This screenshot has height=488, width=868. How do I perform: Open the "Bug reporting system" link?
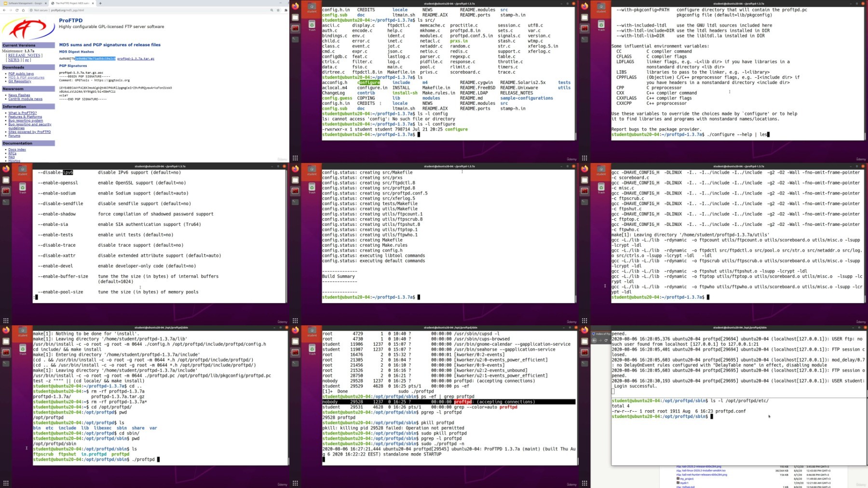26,121
